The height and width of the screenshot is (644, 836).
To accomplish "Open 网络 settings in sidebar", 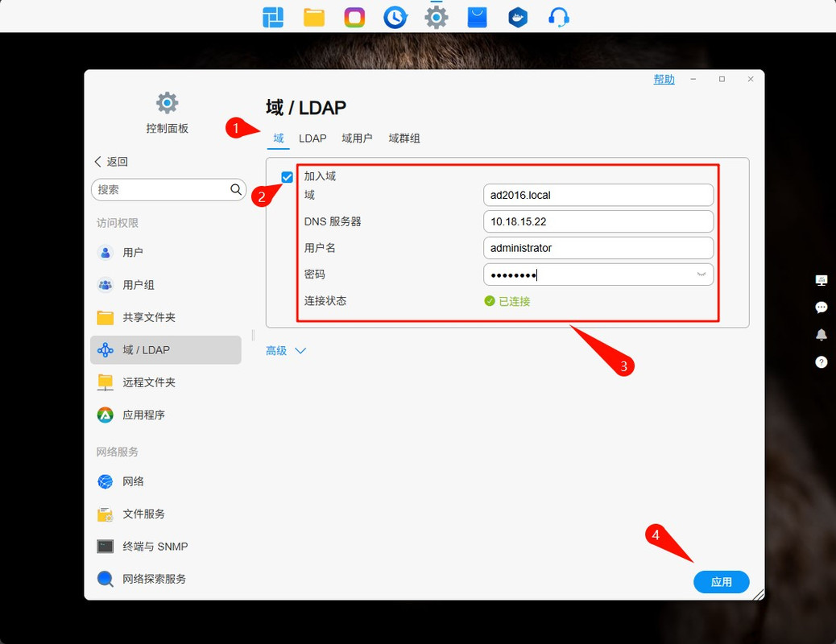I will tap(166, 481).
